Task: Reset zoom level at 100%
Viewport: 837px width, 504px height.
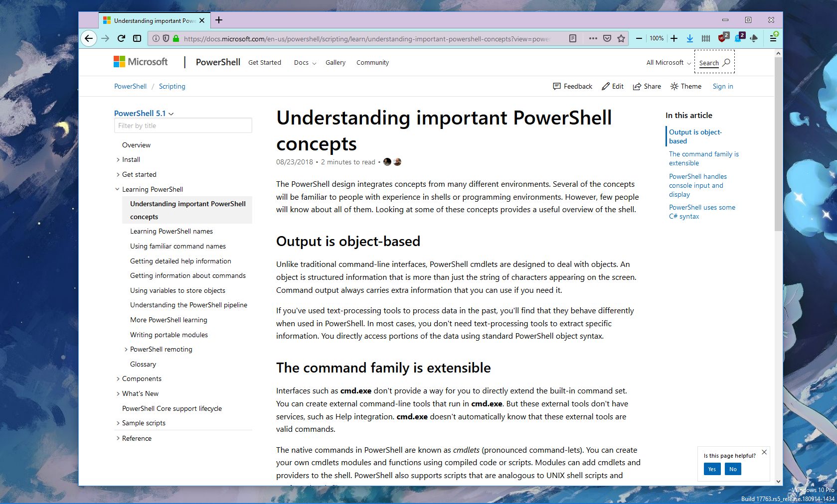Action: (x=657, y=38)
